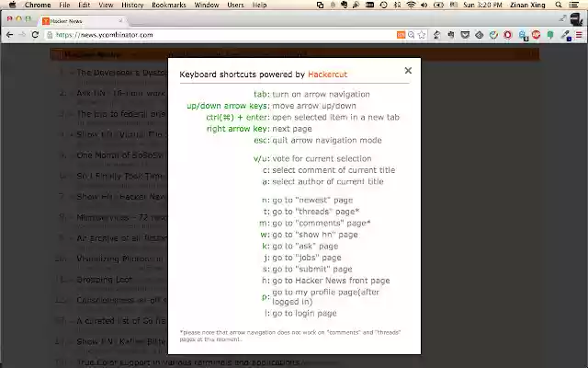Click 'go to "show hn" page' line
The width and height of the screenshot is (588, 368).
tap(315, 235)
